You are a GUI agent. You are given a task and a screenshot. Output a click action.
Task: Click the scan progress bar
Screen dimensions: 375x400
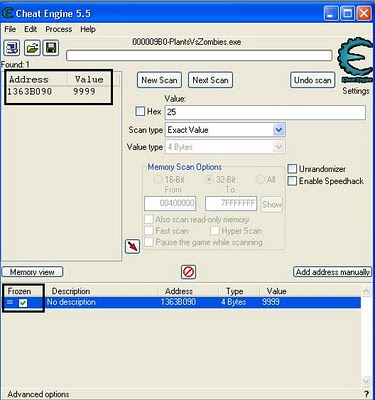click(199, 55)
